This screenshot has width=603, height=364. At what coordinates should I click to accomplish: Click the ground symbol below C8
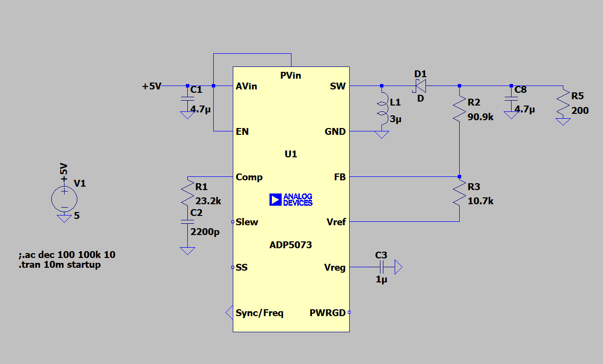pos(511,115)
